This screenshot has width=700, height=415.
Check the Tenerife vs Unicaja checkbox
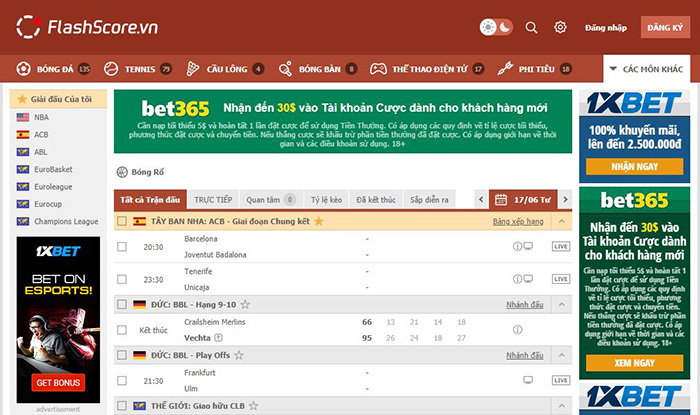coord(122,279)
